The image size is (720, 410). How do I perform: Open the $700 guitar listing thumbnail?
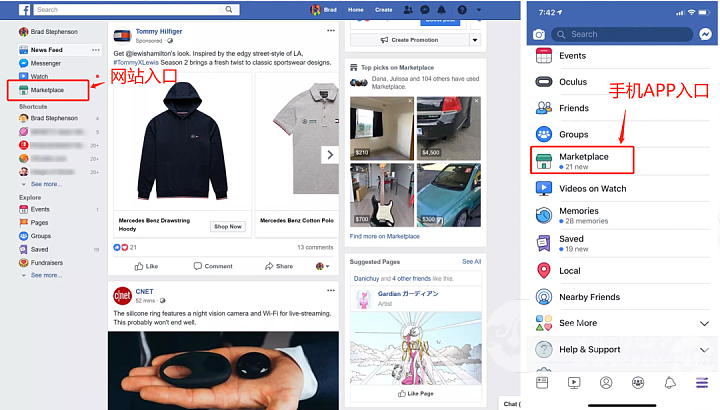pos(382,195)
